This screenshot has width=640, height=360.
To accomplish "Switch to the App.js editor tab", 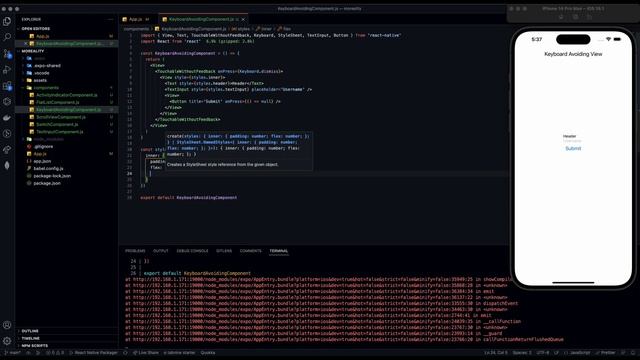I will (x=136, y=19).
